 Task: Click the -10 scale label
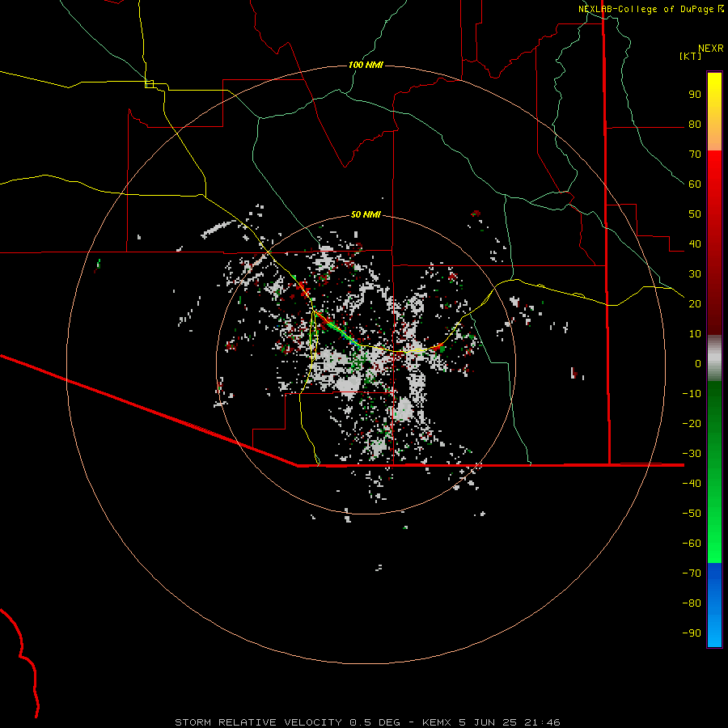coord(692,394)
